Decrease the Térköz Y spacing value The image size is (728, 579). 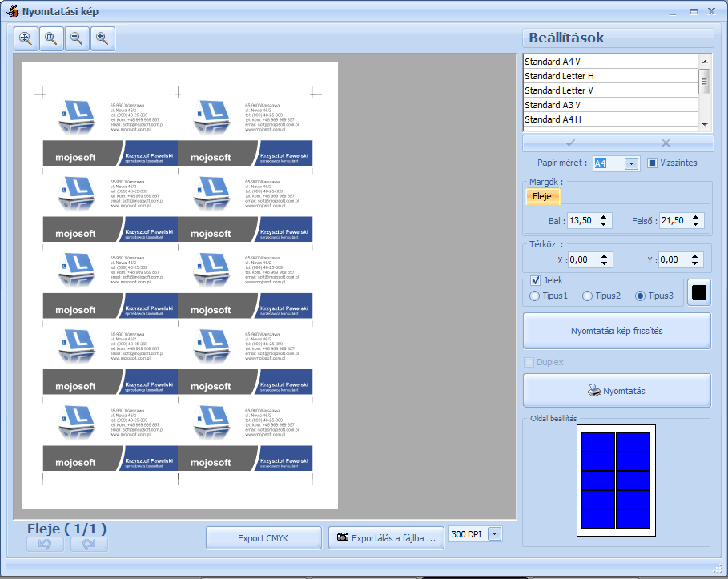tap(694, 263)
